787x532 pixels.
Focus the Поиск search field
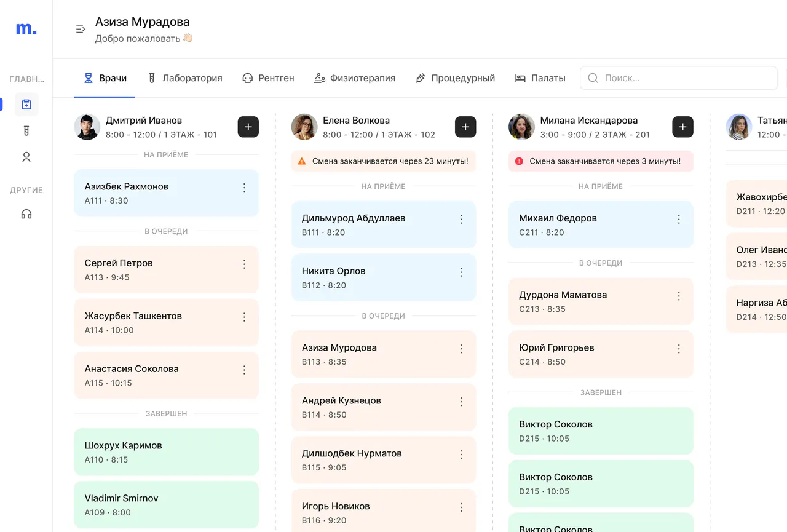pyautogui.click(x=679, y=78)
